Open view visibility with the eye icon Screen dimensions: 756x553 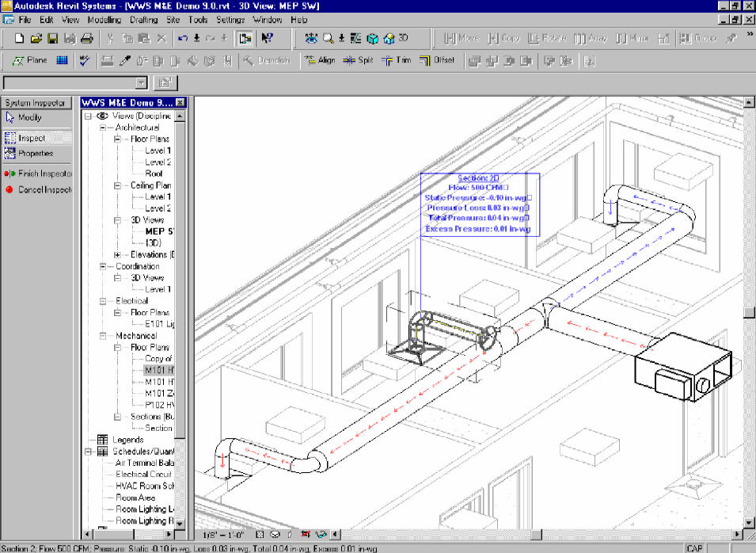(311, 38)
